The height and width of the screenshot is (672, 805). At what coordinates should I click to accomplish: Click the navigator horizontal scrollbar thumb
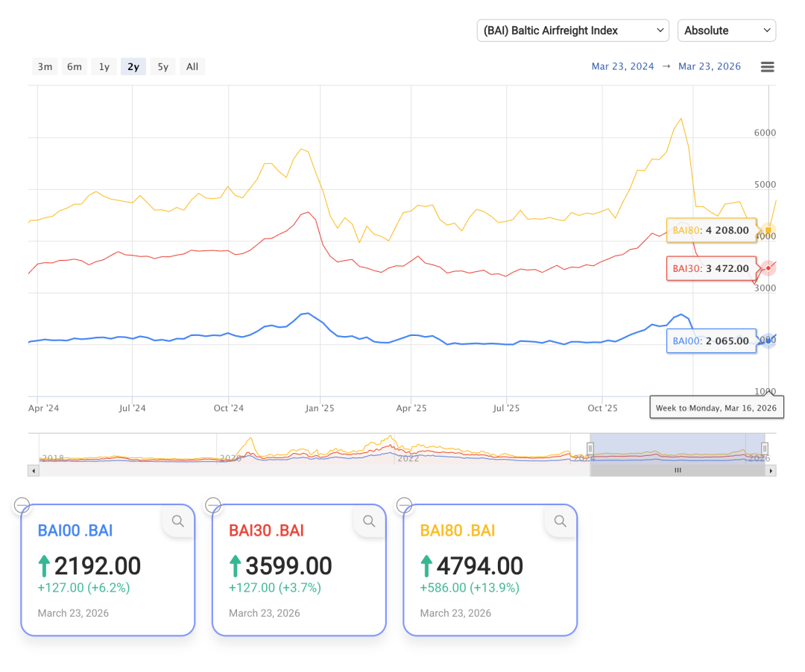pyautogui.click(x=678, y=471)
